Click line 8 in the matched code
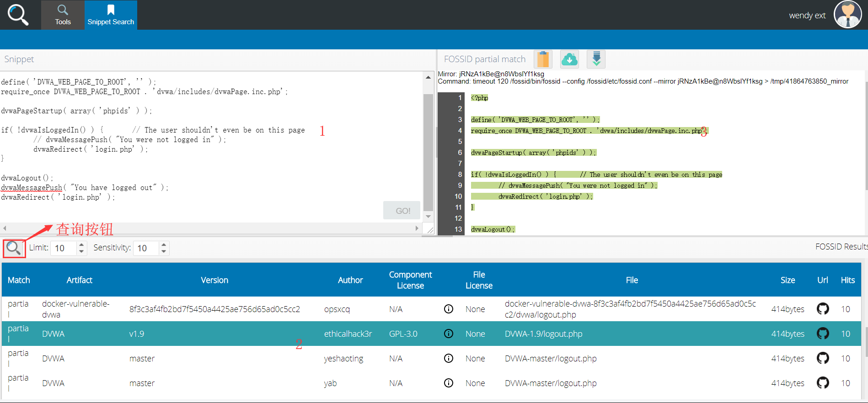 pyautogui.click(x=596, y=175)
